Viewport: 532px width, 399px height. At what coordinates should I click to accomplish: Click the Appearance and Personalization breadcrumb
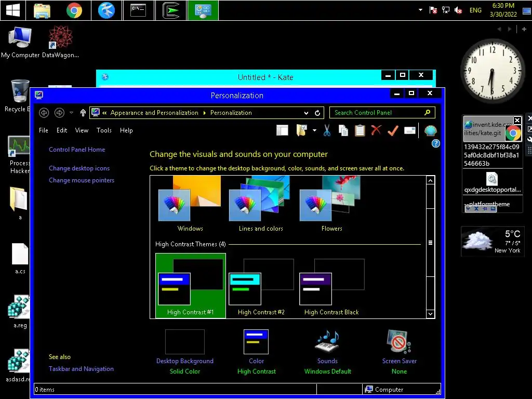click(x=154, y=113)
